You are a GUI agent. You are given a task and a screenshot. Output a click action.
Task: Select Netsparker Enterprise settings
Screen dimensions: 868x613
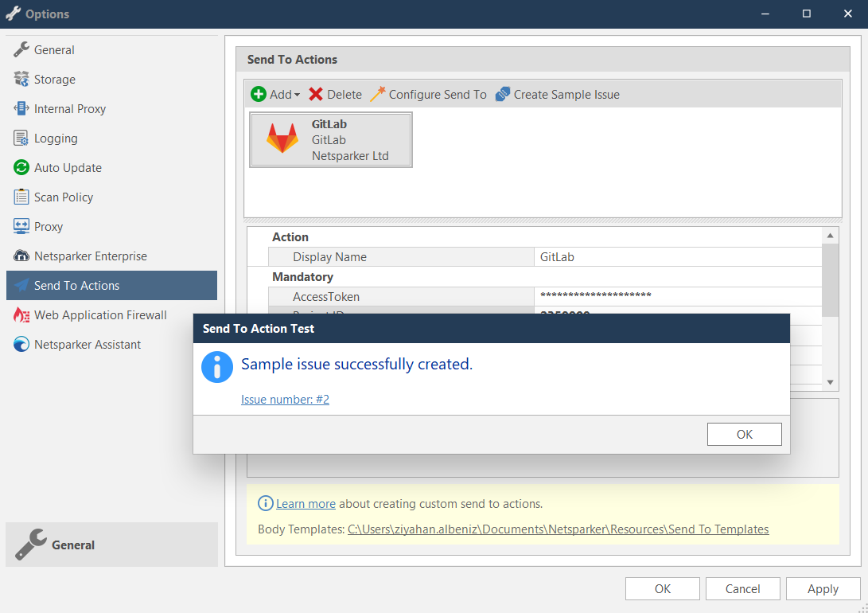89,256
